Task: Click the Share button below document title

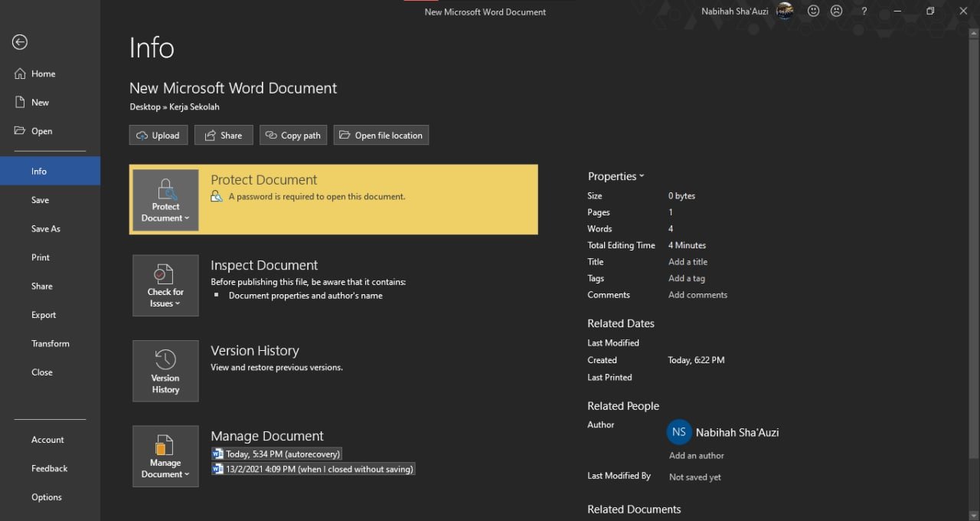Action: [x=224, y=135]
